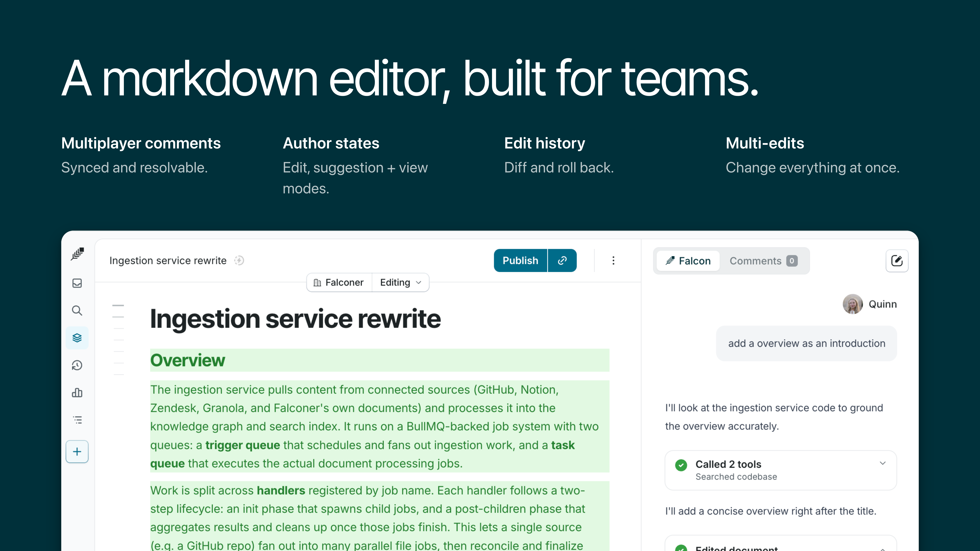
Task: Click the "Edit history" feature heading
Action: pyautogui.click(x=545, y=143)
